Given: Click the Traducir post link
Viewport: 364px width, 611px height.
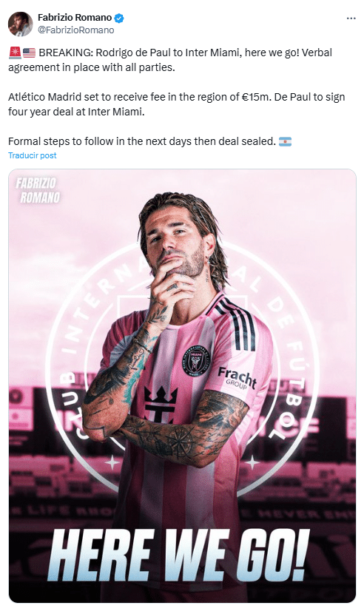Looking at the screenshot, I should (x=33, y=155).
